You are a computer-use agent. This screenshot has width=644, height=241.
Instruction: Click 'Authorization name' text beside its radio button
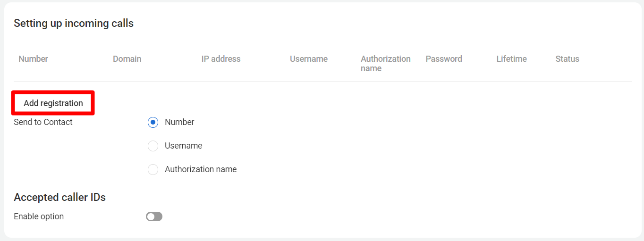pos(201,169)
